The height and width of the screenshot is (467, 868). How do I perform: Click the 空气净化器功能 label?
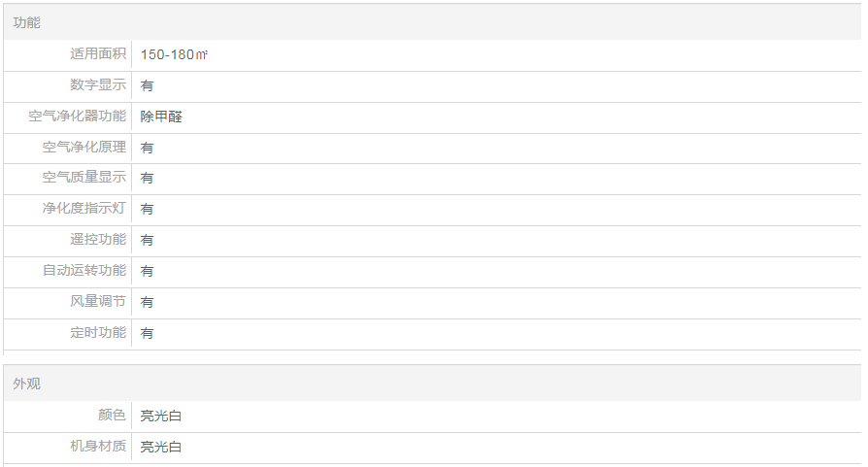click(78, 117)
